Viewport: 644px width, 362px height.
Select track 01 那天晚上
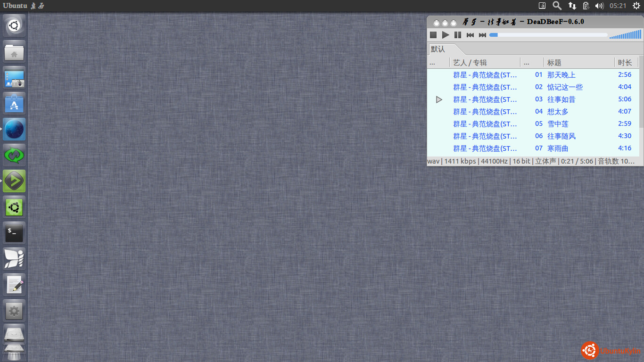tap(561, 75)
